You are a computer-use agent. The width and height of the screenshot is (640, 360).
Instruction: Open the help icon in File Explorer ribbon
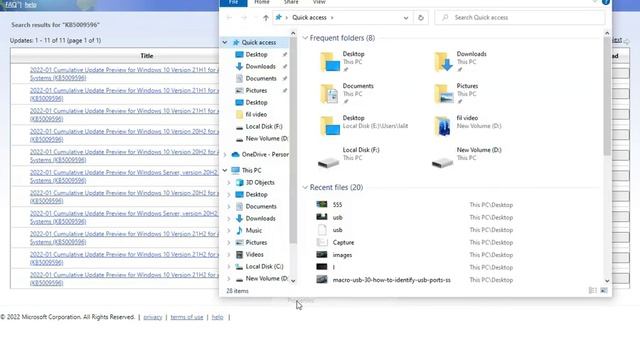606,2
